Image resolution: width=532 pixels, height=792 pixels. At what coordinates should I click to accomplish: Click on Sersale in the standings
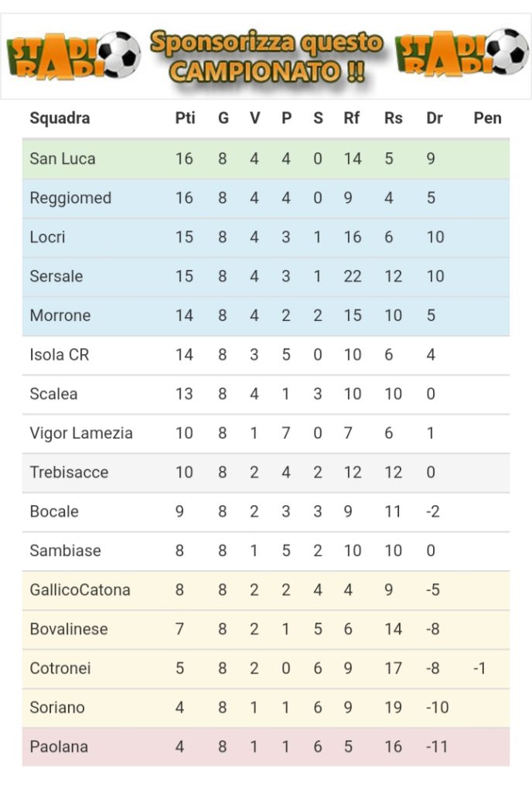tap(56, 276)
